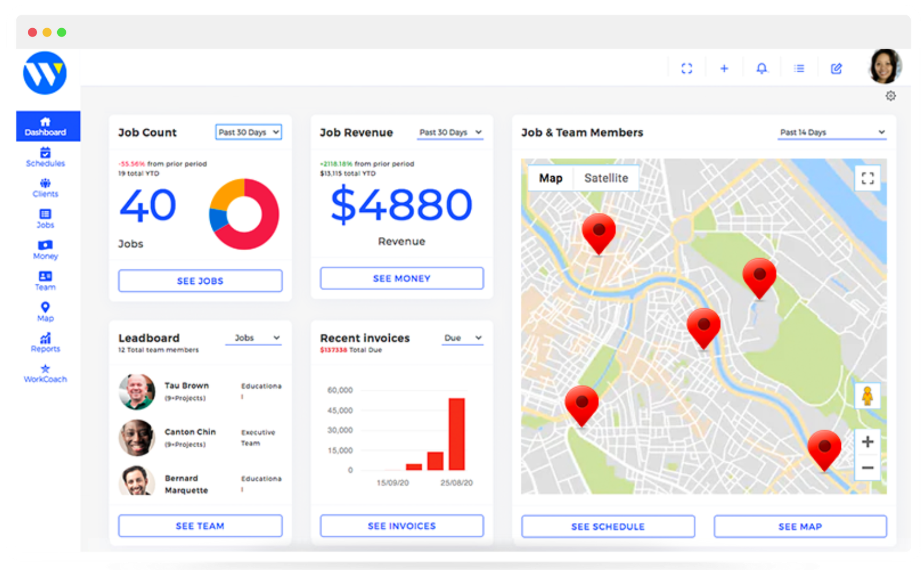This screenshot has width=924, height=587.
Task: Open WorkCoach from the sidebar
Action: (45, 374)
